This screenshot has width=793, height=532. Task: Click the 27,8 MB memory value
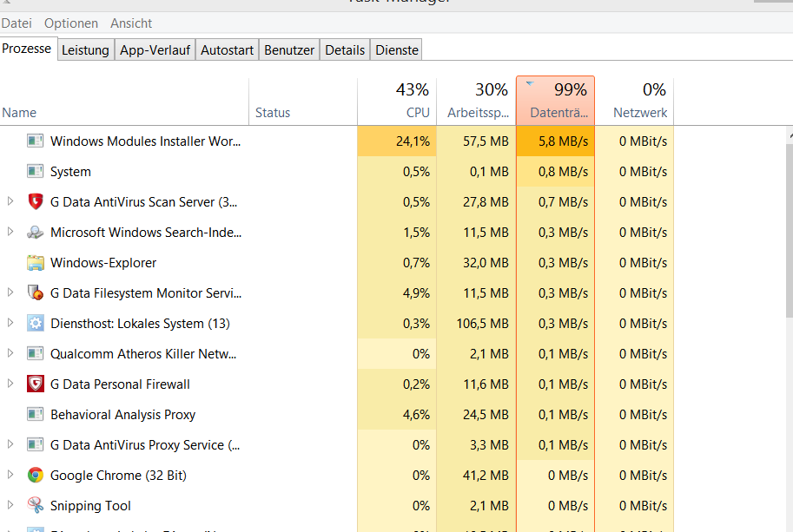(x=486, y=202)
